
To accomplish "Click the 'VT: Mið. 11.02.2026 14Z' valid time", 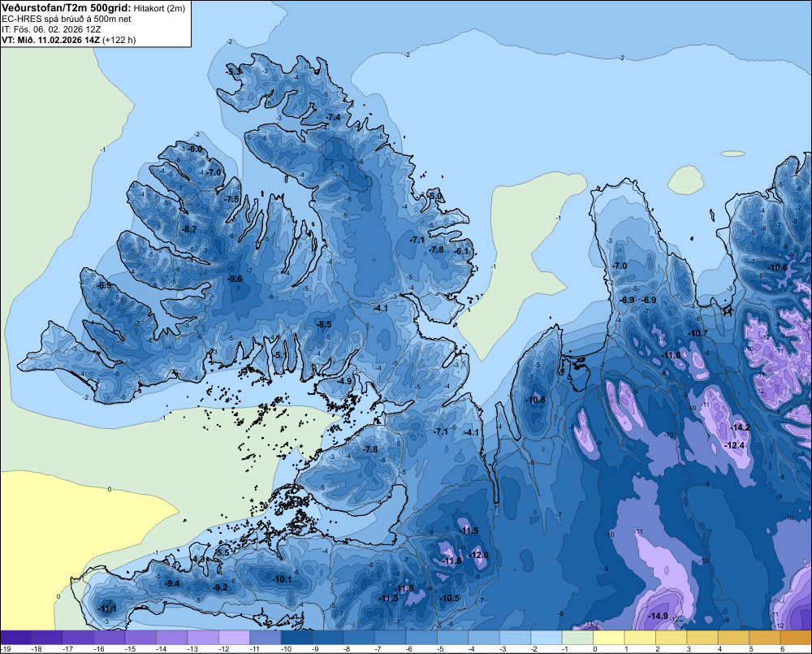I will click(50, 40).
